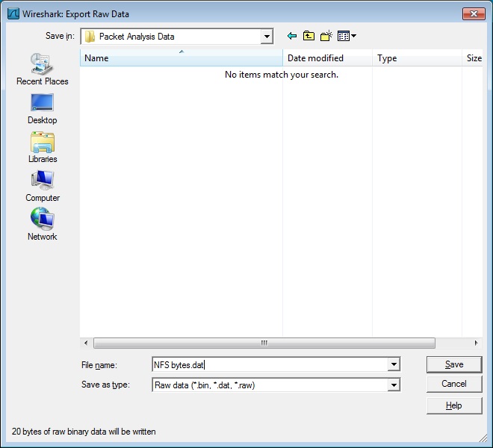Create a new folder
The image size is (493, 448).
[x=326, y=36]
